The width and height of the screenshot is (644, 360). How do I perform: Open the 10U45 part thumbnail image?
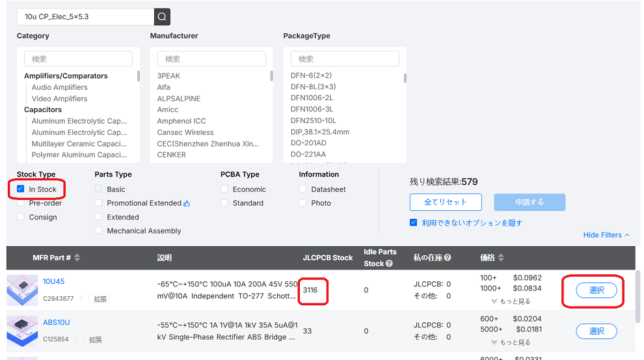pyautogui.click(x=22, y=290)
